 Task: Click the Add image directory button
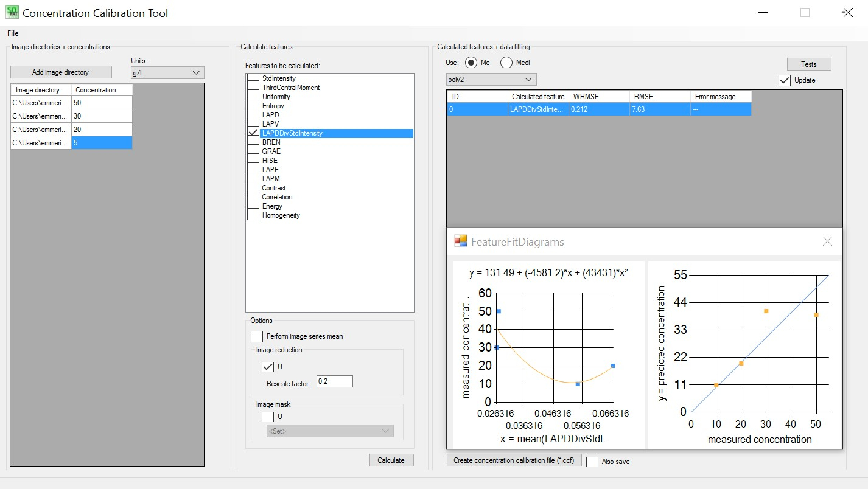click(61, 72)
